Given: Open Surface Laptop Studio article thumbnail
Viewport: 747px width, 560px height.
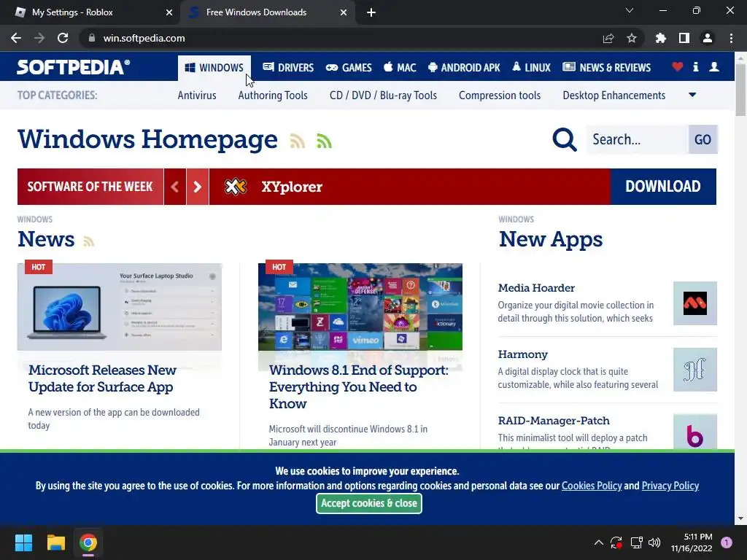Looking at the screenshot, I should (x=120, y=307).
